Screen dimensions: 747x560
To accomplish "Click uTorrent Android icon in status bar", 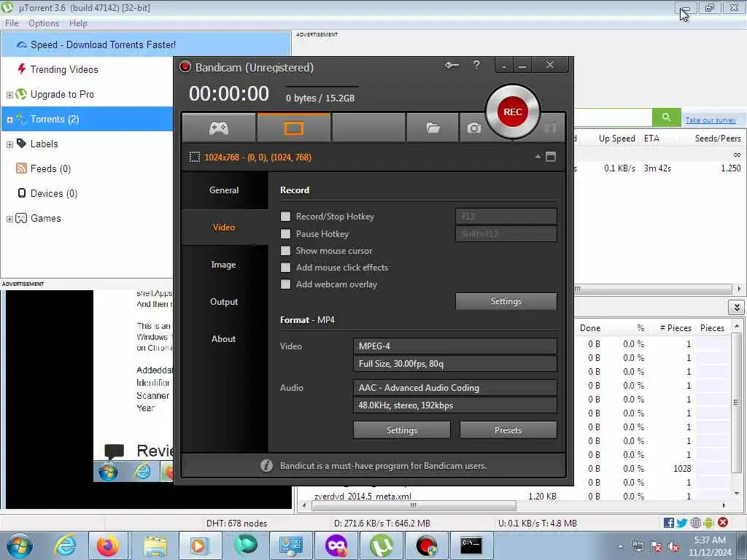I will (x=709, y=523).
